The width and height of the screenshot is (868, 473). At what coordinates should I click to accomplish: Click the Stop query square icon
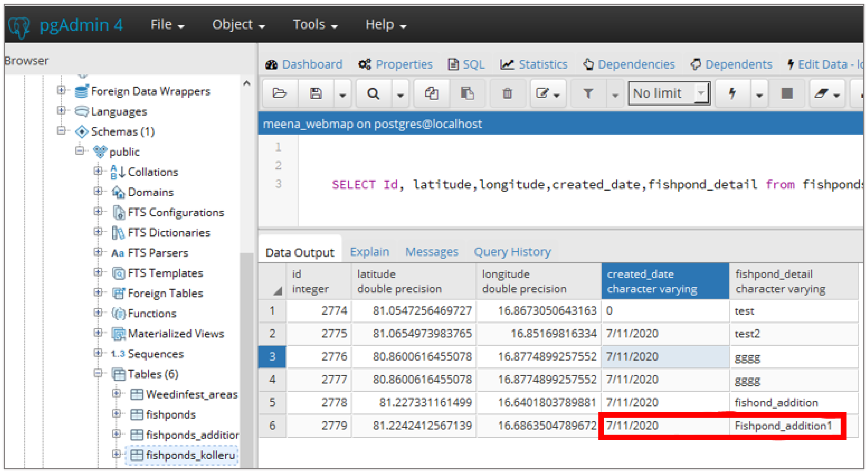click(x=787, y=93)
